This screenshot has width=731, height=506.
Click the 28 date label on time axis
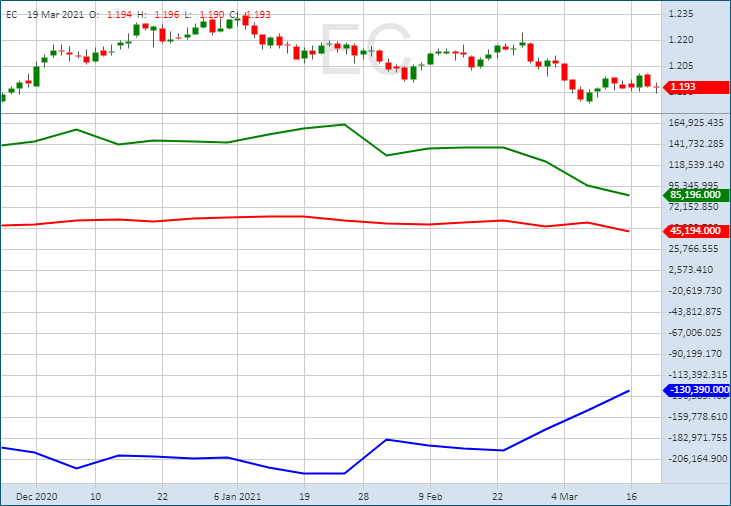364,497
